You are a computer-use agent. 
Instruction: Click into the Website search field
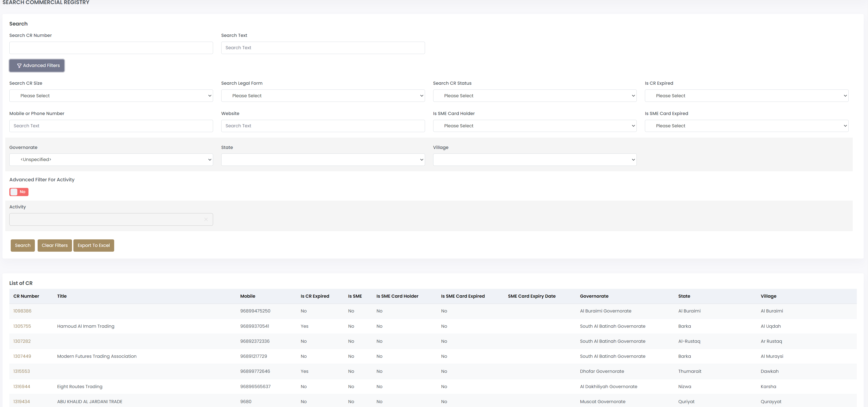pos(322,126)
